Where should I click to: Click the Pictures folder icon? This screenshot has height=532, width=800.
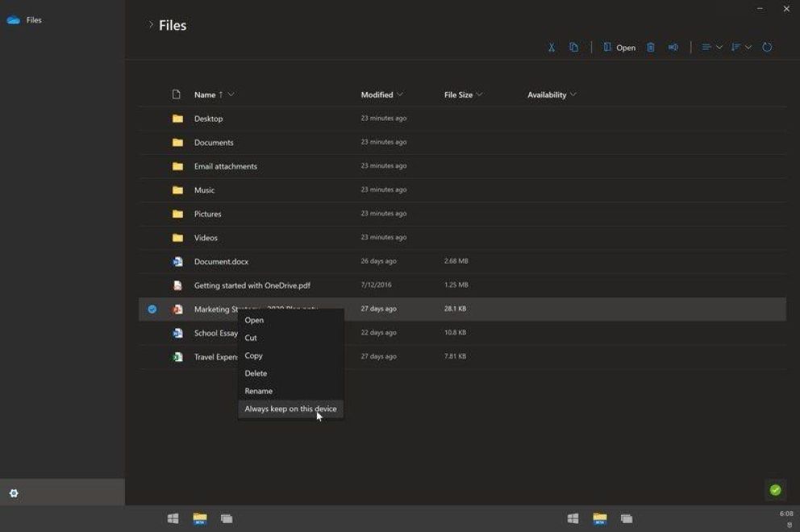point(177,214)
